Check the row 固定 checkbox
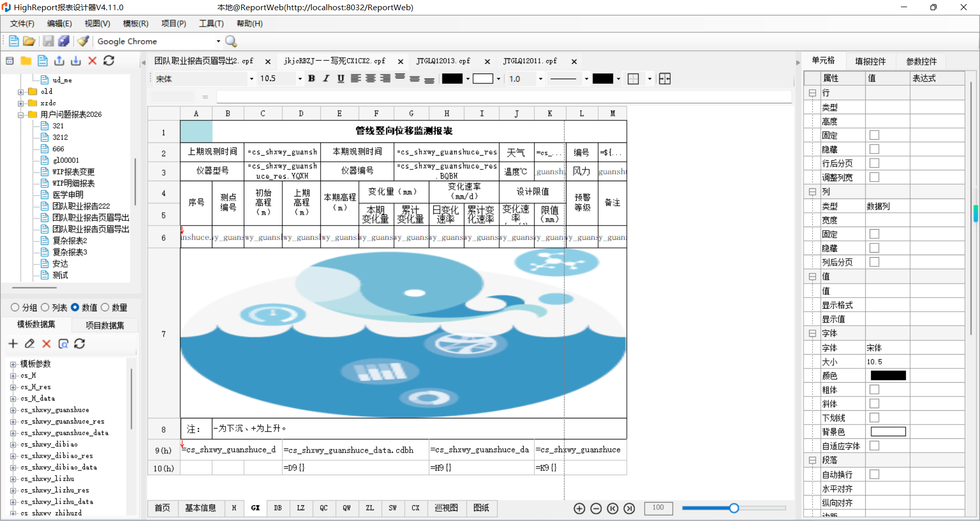 pyautogui.click(x=874, y=135)
